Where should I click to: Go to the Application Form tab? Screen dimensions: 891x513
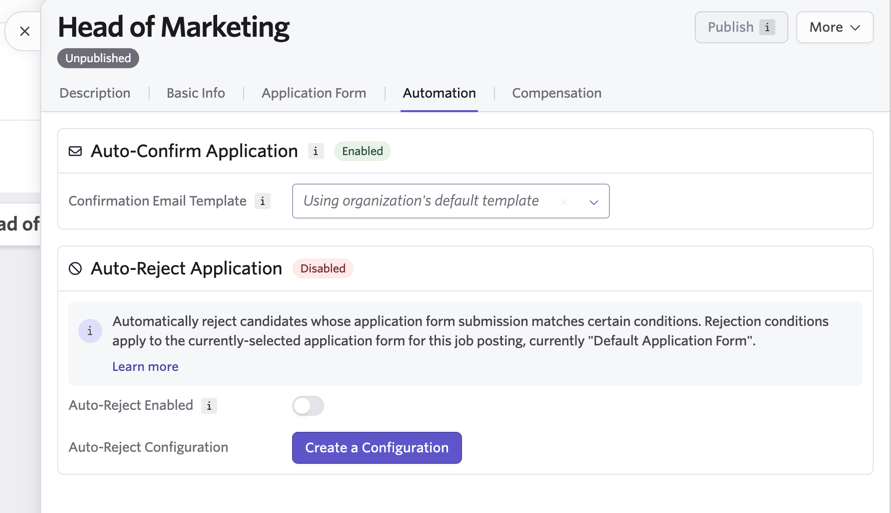(x=314, y=93)
